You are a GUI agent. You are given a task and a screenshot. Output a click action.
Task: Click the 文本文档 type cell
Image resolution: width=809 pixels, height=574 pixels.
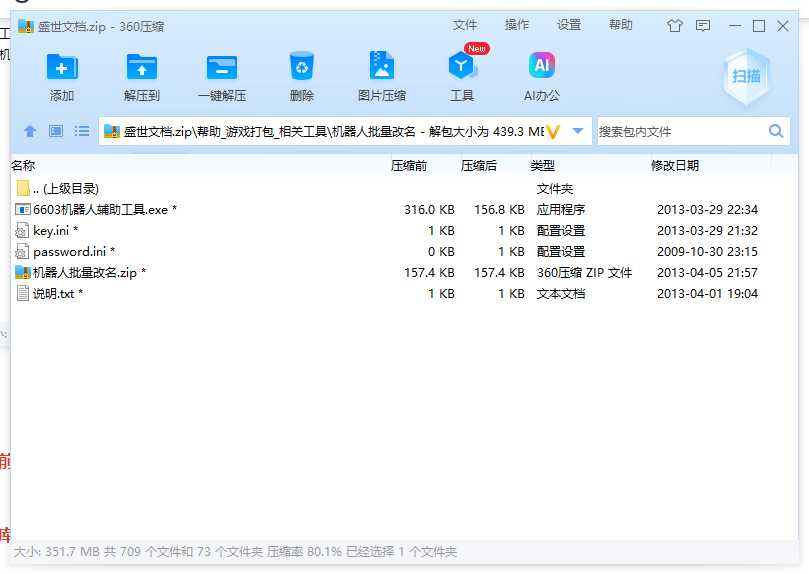(561, 293)
